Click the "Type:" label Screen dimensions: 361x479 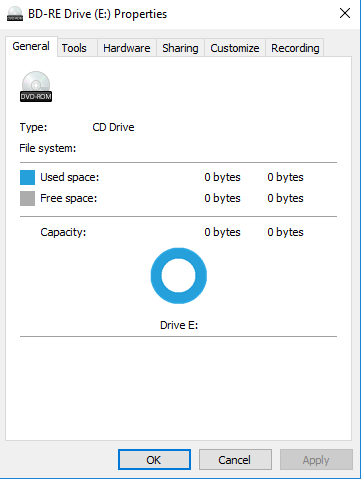click(x=33, y=127)
